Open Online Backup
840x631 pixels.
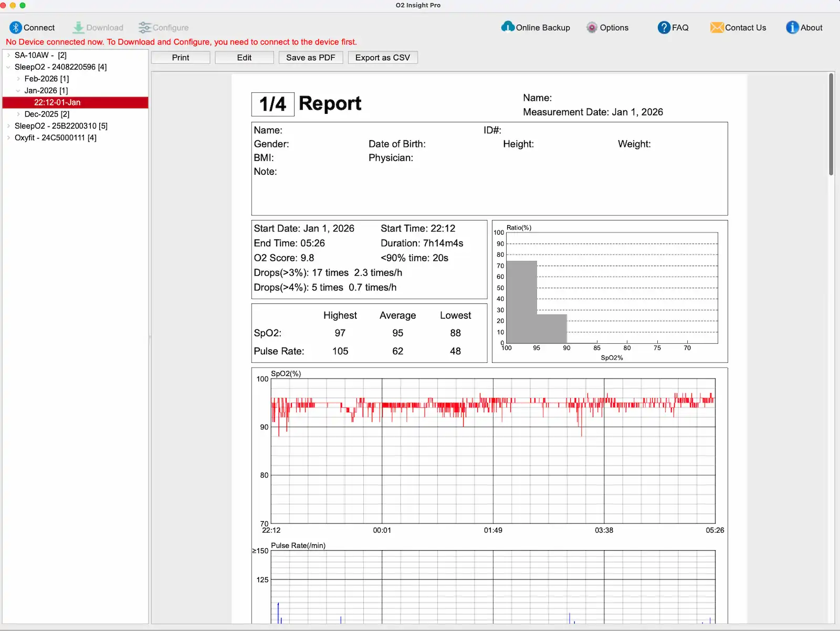(535, 27)
